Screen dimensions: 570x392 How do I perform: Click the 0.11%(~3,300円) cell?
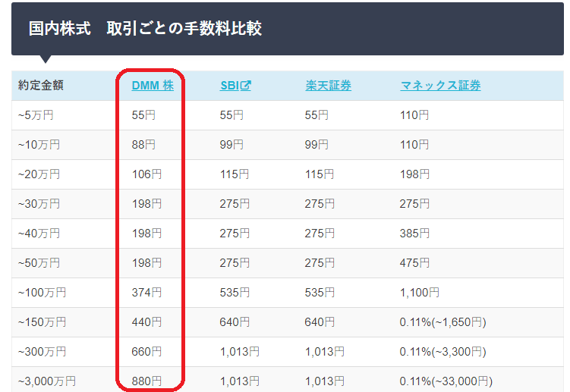(442, 352)
